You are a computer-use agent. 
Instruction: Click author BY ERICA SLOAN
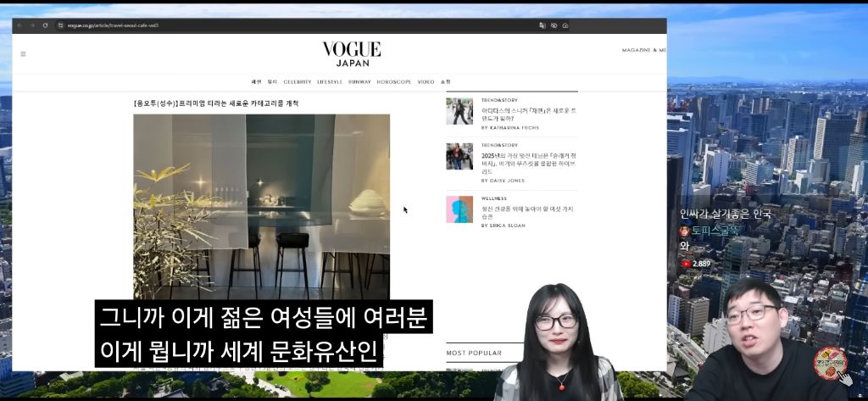coord(504,226)
